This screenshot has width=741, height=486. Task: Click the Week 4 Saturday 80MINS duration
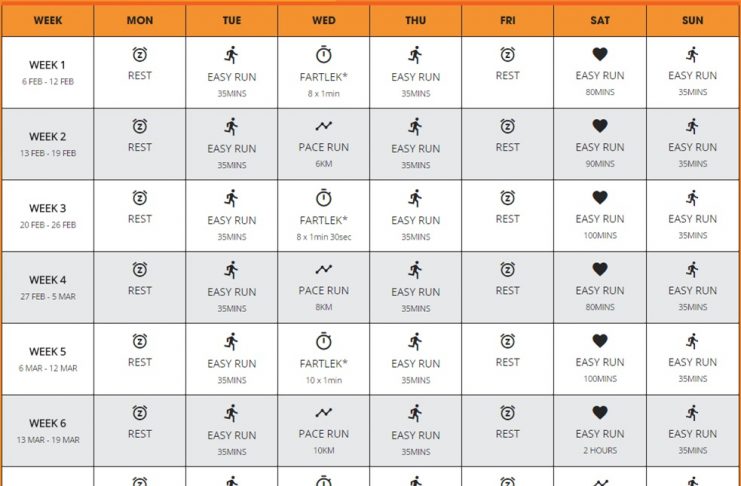point(600,307)
